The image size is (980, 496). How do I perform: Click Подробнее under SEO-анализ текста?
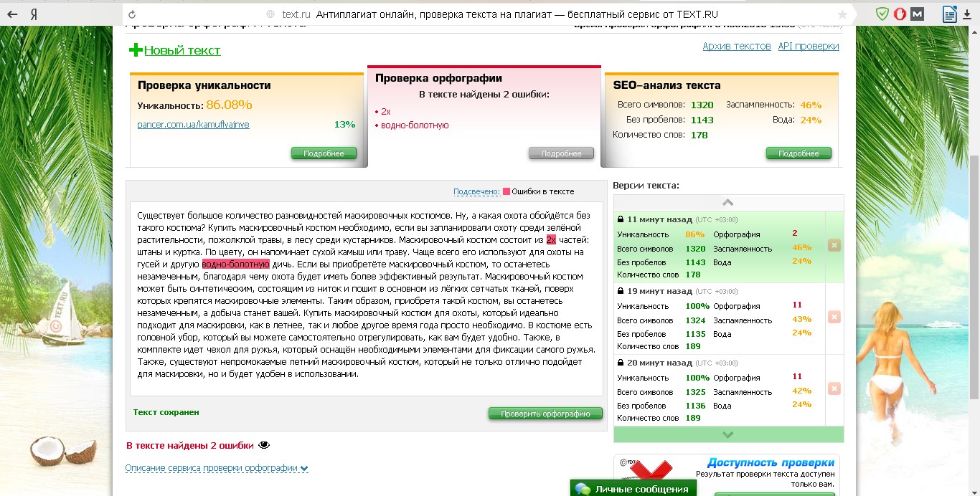[798, 153]
